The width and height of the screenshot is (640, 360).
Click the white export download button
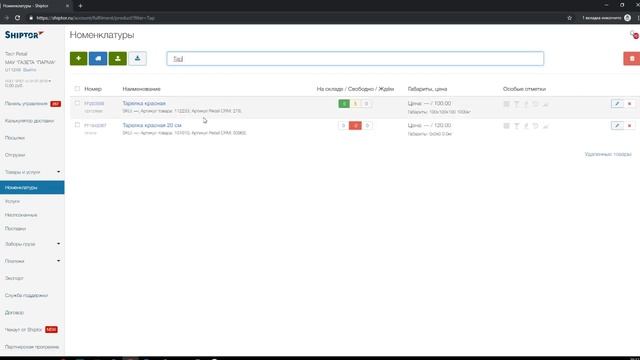pos(138,58)
